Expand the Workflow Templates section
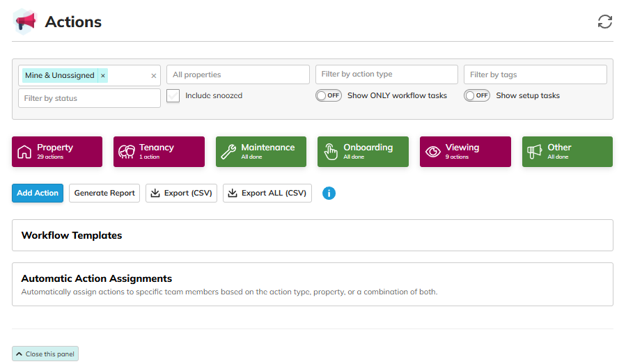The width and height of the screenshot is (626, 364). 313,235
